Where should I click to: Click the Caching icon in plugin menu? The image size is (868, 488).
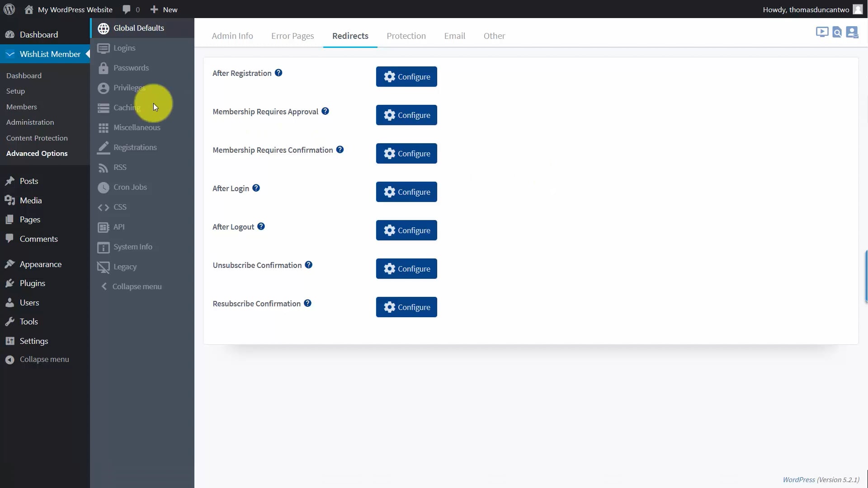tap(104, 108)
